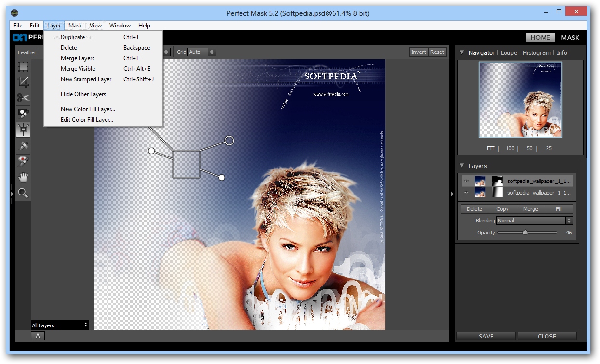Close the open Layer menu
Viewport: 600px width, 364px height.
coord(54,26)
